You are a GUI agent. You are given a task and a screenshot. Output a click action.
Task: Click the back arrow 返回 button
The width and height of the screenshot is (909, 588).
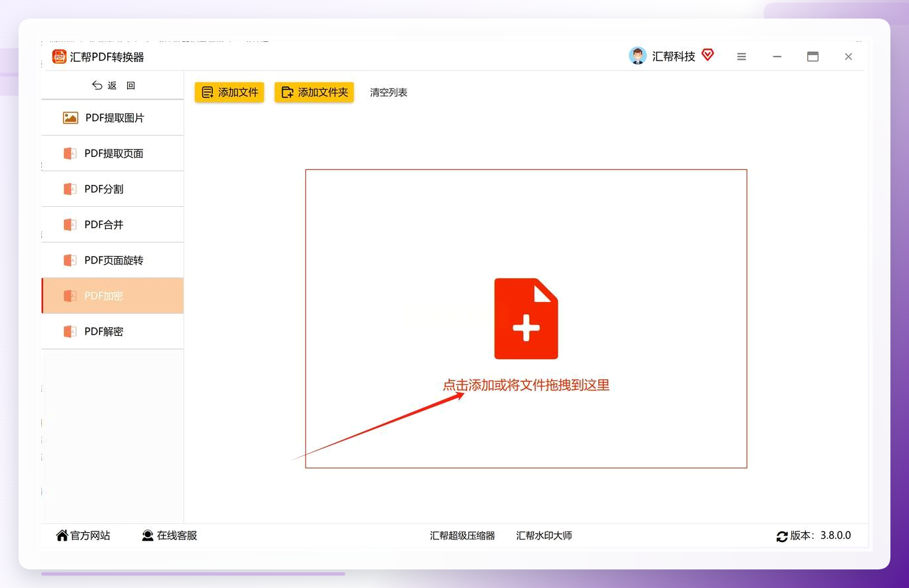[113, 85]
